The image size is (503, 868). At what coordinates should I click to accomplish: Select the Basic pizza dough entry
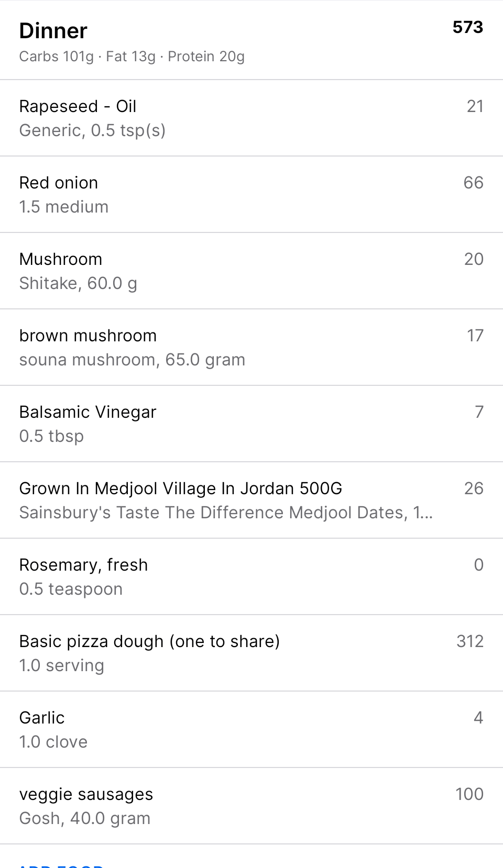click(x=149, y=641)
